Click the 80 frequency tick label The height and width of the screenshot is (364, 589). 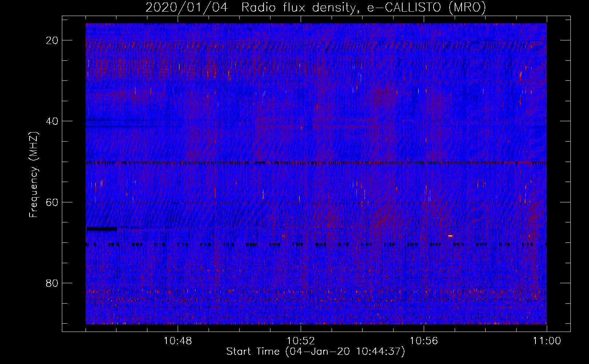[52, 283]
